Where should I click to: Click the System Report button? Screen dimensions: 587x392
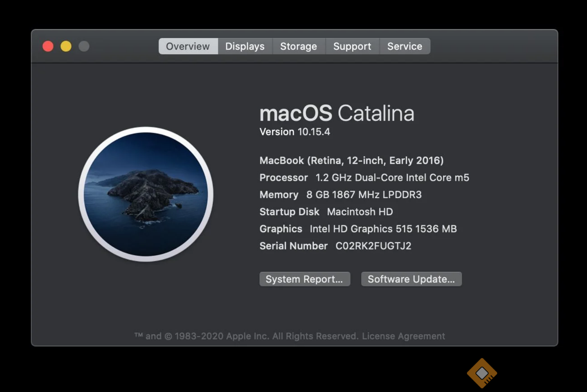pos(304,279)
